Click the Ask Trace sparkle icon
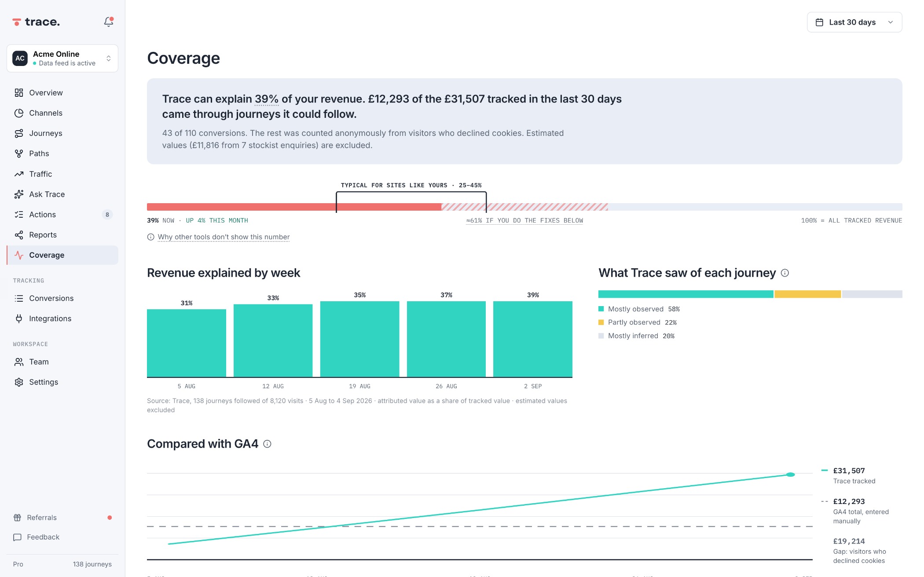This screenshot has height=577, width=924. click(19, 194)
